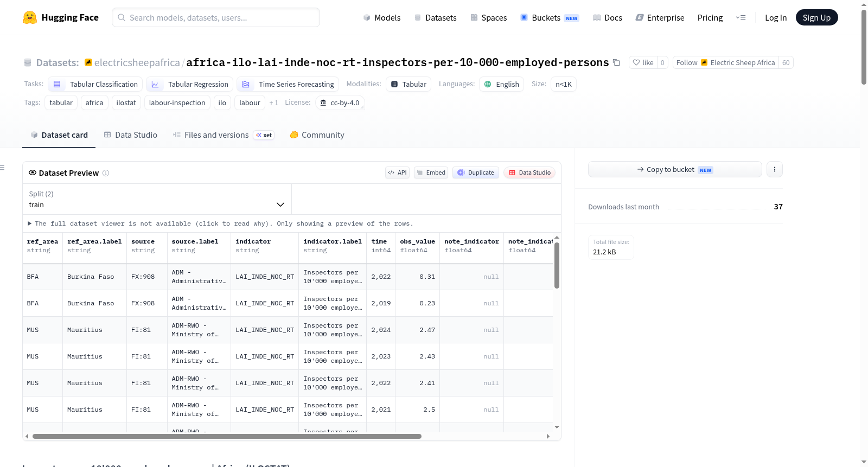Expand the extra navigation menu icon
The width and height of the screenshot is (868, 467).
(741, 17)
